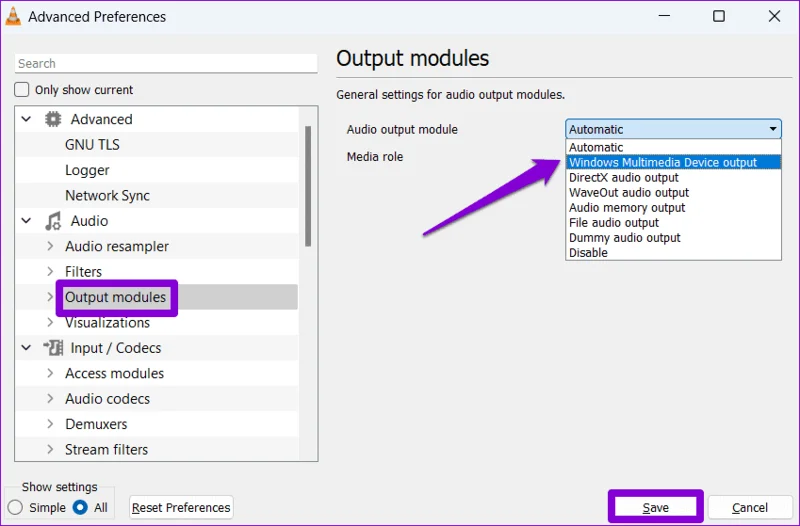Image resolution: width=800 pixels, height=526 pixels.
Task: Click the tree panel vertical scrollbar
Action: tap(308, 186)
